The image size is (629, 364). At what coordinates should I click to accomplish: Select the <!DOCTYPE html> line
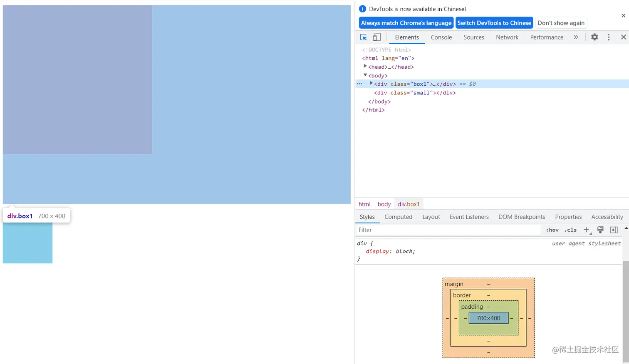[386, 50]
